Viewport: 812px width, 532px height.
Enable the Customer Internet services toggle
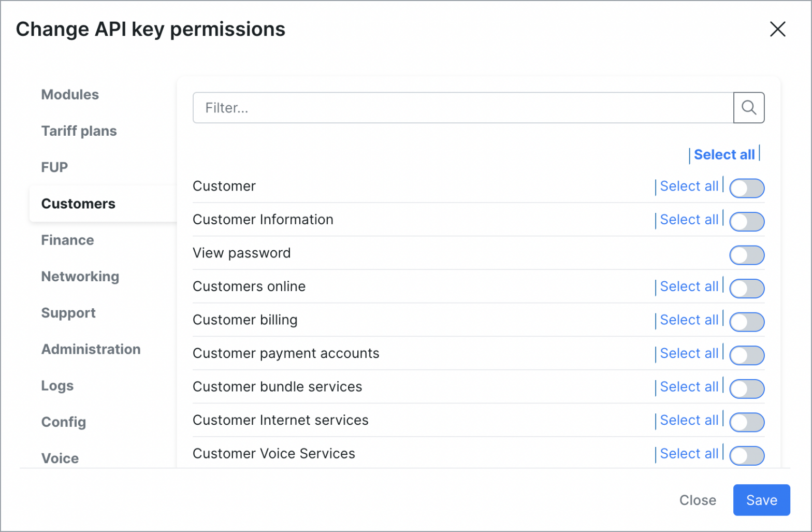point(747,422)
